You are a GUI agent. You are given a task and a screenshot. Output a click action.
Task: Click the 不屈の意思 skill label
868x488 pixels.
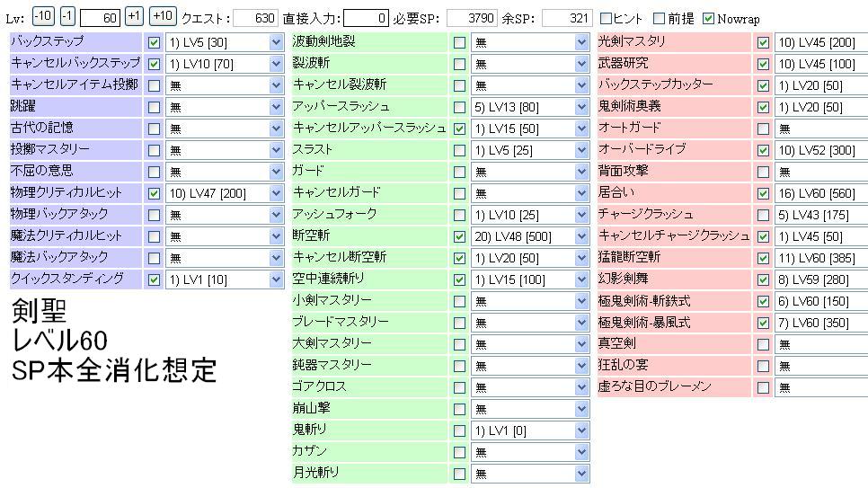pyautogui.click(x=42, y=171)
